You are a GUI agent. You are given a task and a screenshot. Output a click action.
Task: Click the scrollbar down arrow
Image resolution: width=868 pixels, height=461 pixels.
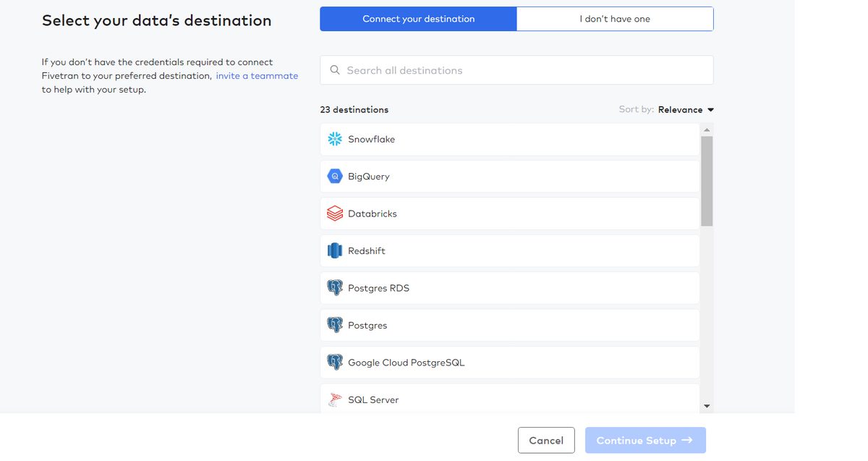pyautogui.click(x=707, y=406)
